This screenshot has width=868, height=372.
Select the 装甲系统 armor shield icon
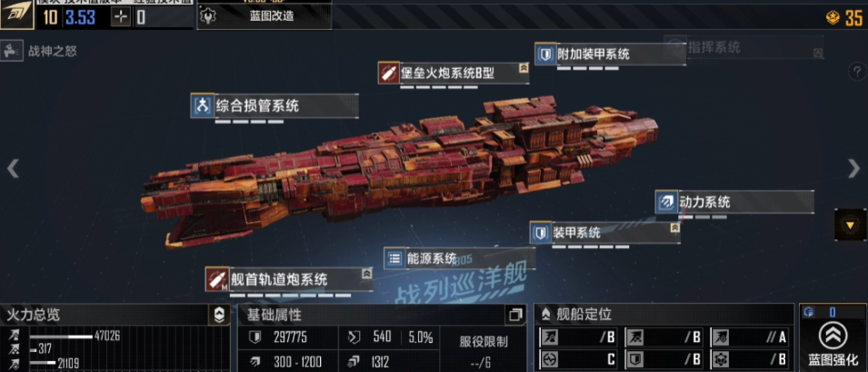pyautogui.click(x=540, y=233)
